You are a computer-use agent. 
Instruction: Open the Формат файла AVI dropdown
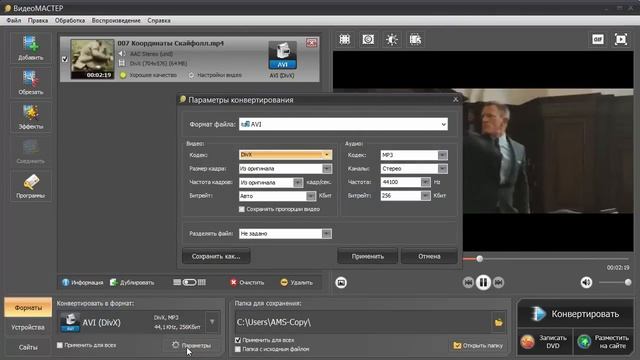343,124
